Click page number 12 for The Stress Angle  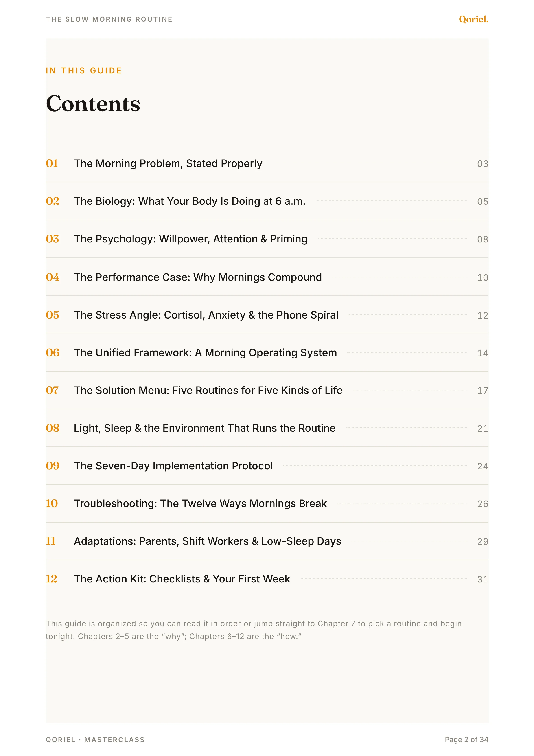[483, 315]
